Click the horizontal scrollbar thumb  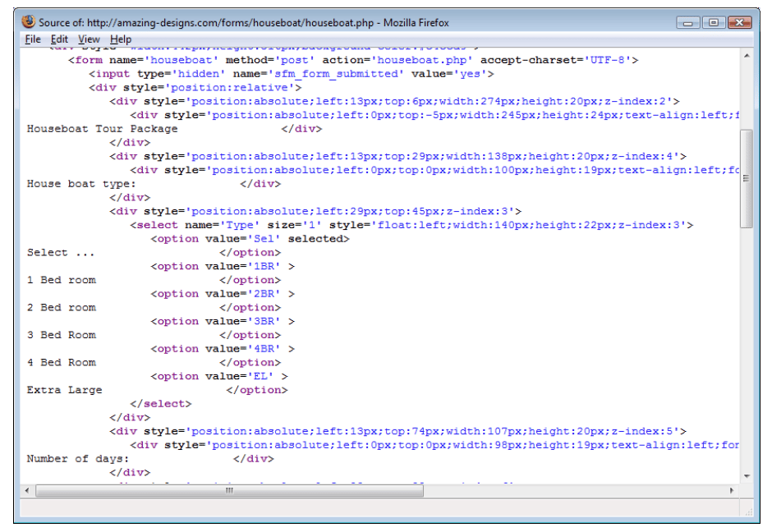[229, 491]
